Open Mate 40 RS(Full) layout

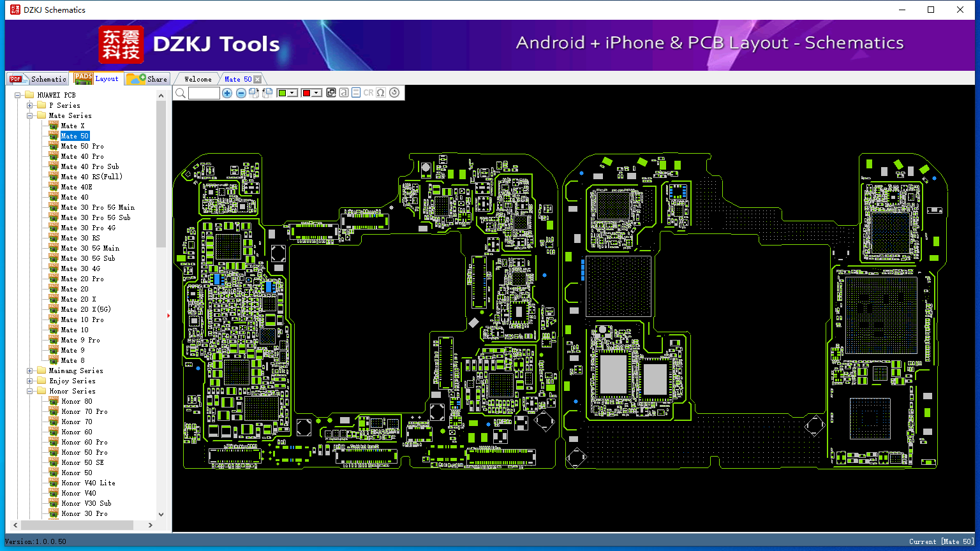click(92, 177)
